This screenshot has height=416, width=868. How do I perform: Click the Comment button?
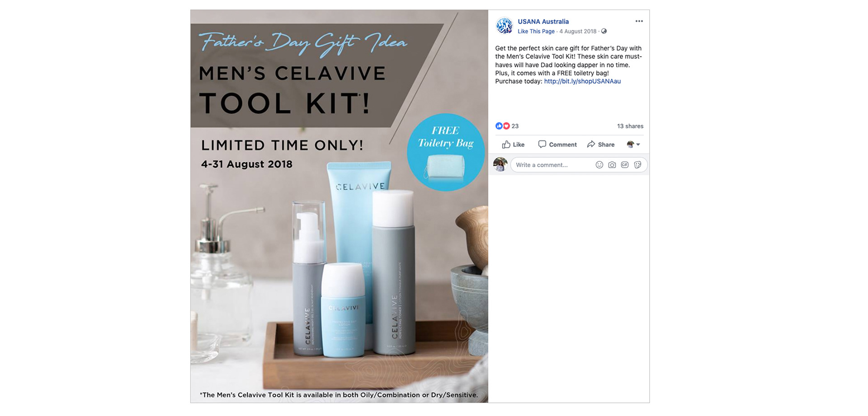[557, 145]
